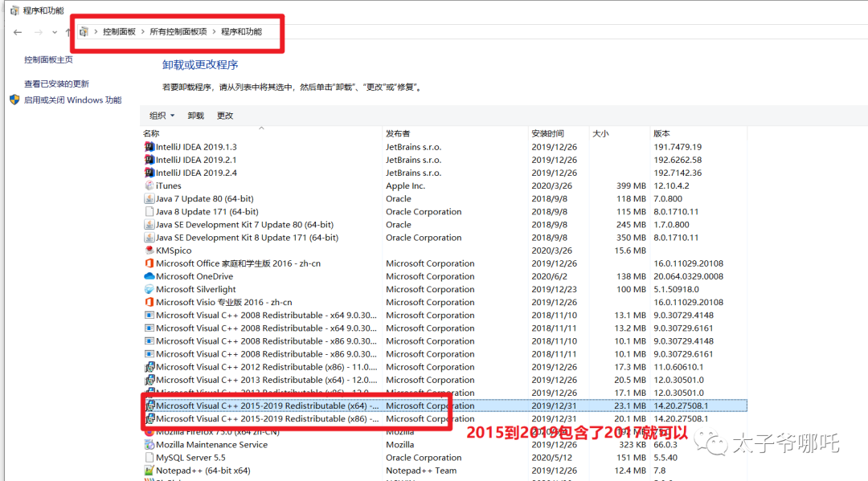Click the Visual C++ 2015-2019 (x64) icon

click(x=149, y=406)
